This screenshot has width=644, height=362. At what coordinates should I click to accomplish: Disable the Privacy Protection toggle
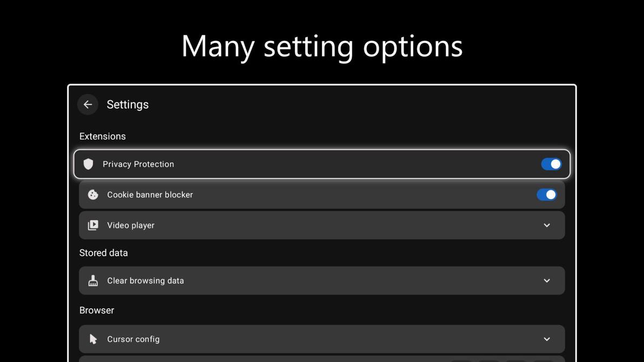551,164
